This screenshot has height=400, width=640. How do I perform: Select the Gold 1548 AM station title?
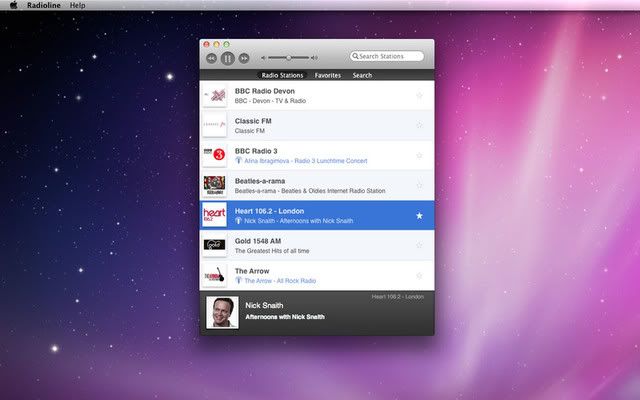258,241
